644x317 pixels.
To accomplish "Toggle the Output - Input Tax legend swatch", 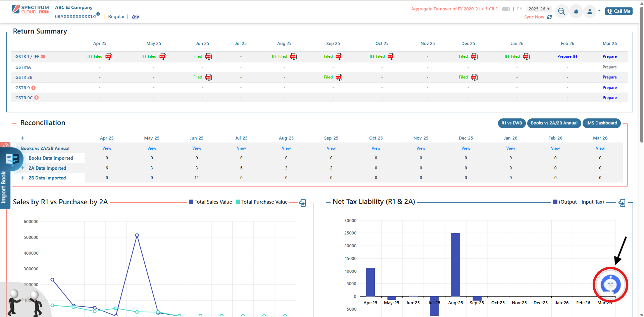I will point(555,202).
